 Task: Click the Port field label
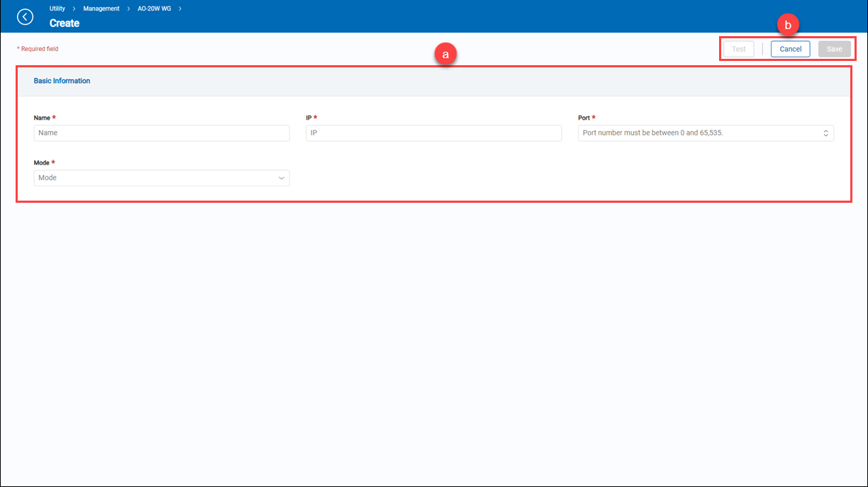(x=584, y=118)
